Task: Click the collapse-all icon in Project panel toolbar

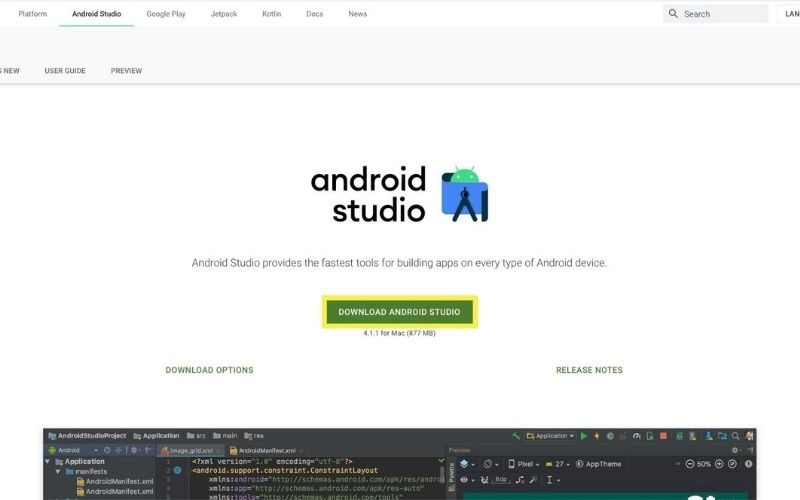Action: [118, 450]
